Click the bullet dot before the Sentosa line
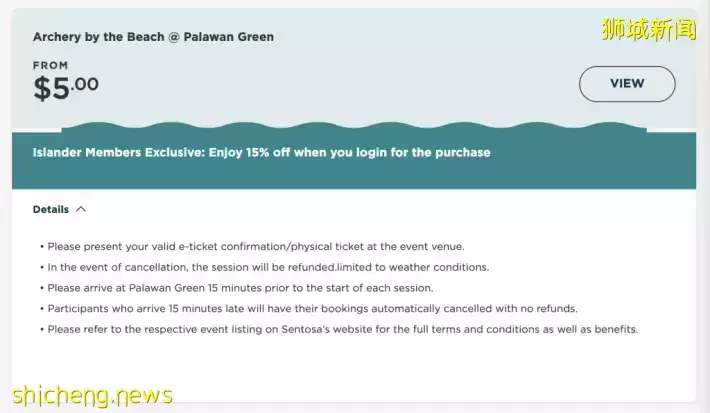 point(42,329)
